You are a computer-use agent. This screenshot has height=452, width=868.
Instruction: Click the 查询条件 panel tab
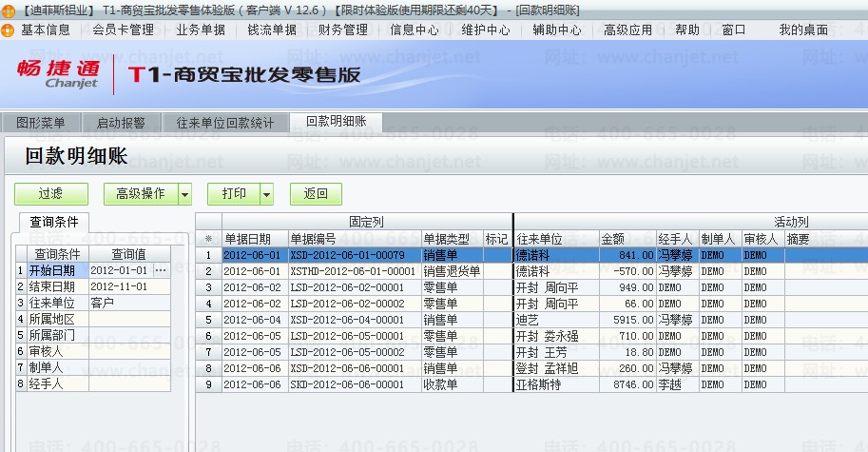click(53, 222)
